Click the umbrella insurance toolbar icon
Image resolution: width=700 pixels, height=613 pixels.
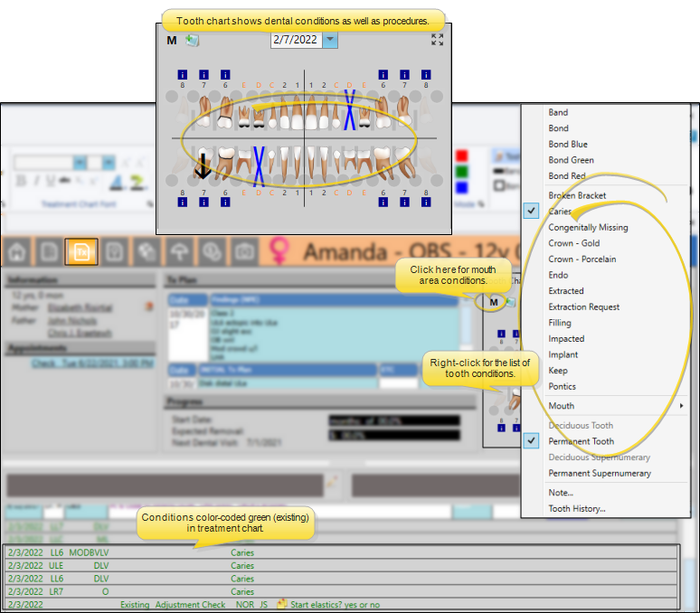click(x=179, y=252)
